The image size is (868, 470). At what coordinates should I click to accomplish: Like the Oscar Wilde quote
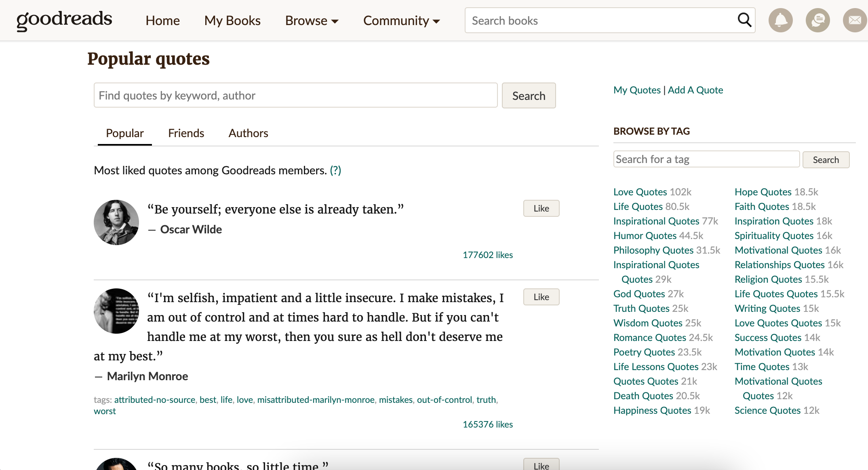tap(541, 208)
